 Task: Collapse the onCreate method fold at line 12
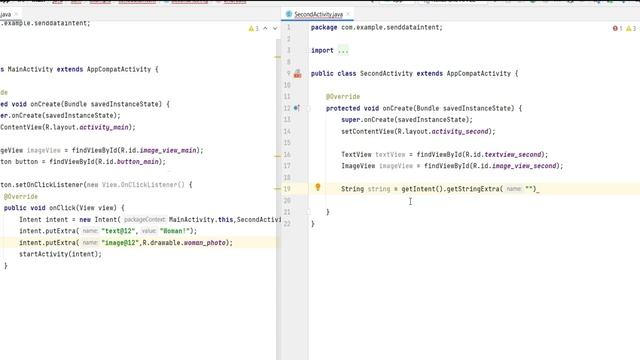point(309,109)
